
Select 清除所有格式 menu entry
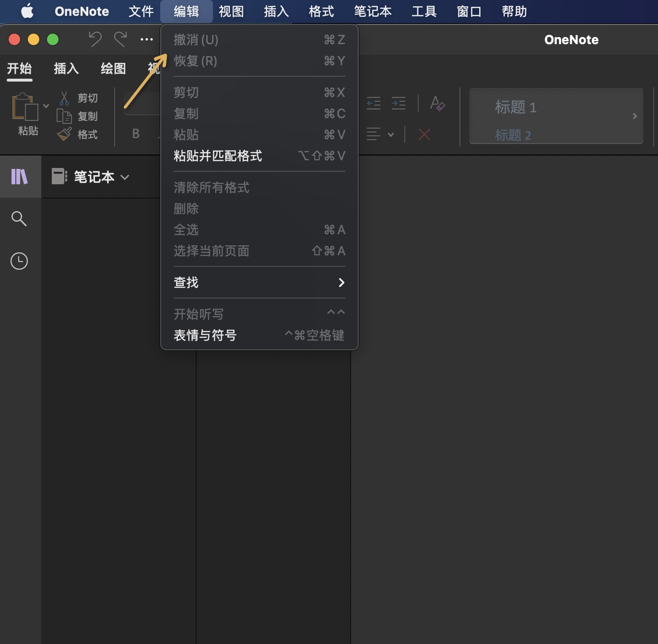[259, 187]
